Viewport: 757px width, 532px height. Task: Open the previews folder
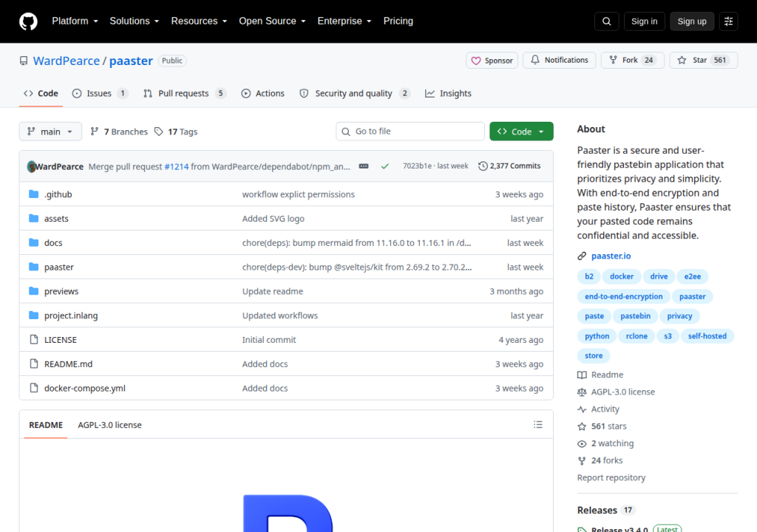pyautogui.click(x=61, y=291)
